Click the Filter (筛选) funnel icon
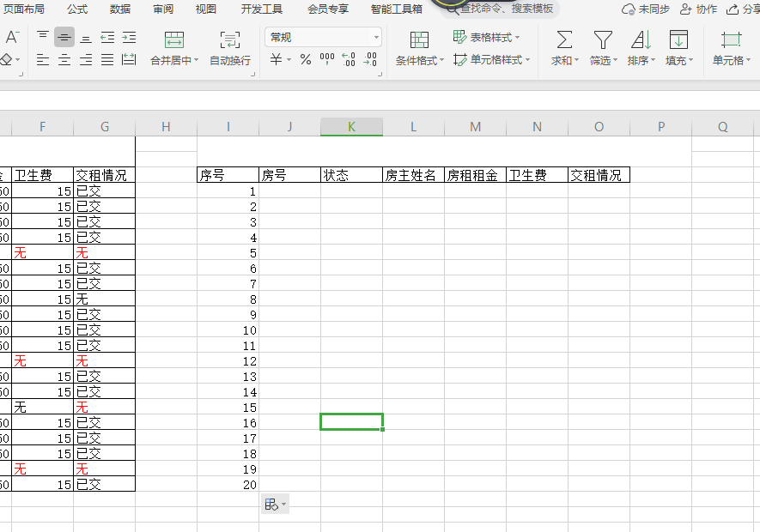Viewport: 760px width, 532px height. pyautogui.click(x=603, y=39)
